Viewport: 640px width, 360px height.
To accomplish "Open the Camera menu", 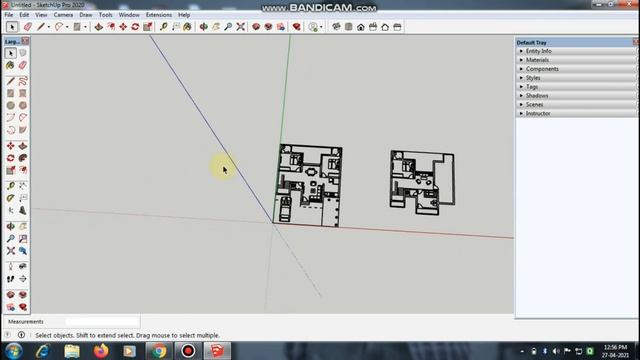I will pyautogui.click(x=63, y=15).
